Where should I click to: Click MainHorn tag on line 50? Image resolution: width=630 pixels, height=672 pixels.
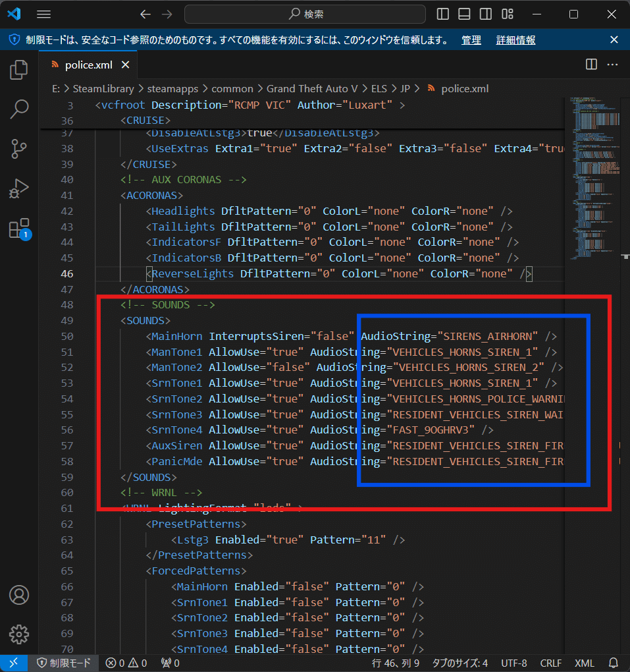177,337
